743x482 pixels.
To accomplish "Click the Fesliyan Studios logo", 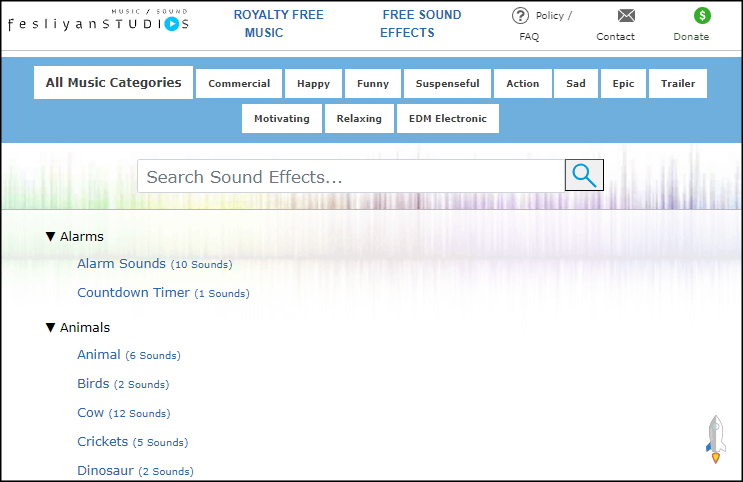I will click(98, 22).
